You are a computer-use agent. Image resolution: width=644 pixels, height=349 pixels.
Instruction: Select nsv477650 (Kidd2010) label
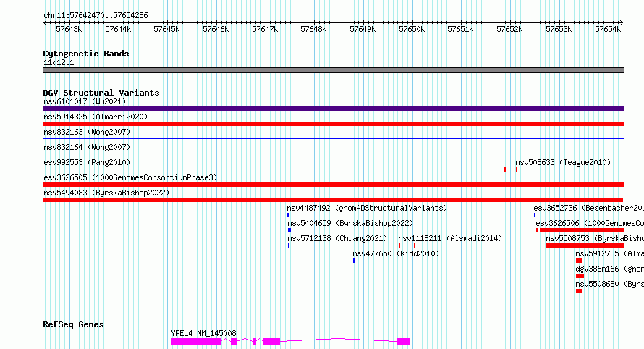396,253
